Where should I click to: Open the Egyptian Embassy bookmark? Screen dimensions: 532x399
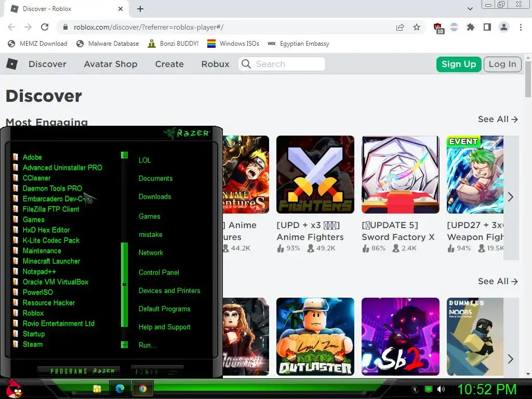point(298,44)
